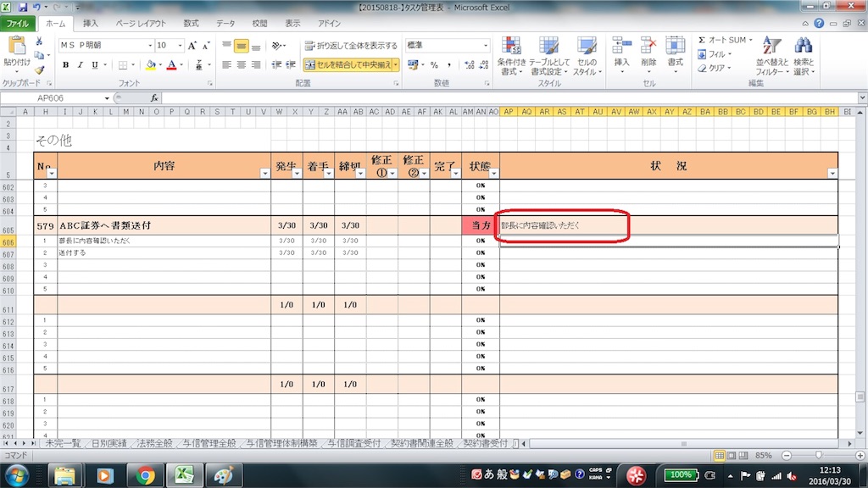Click the zoom in plus button
The image size is (868, 488).
click(x=860, y=455)
